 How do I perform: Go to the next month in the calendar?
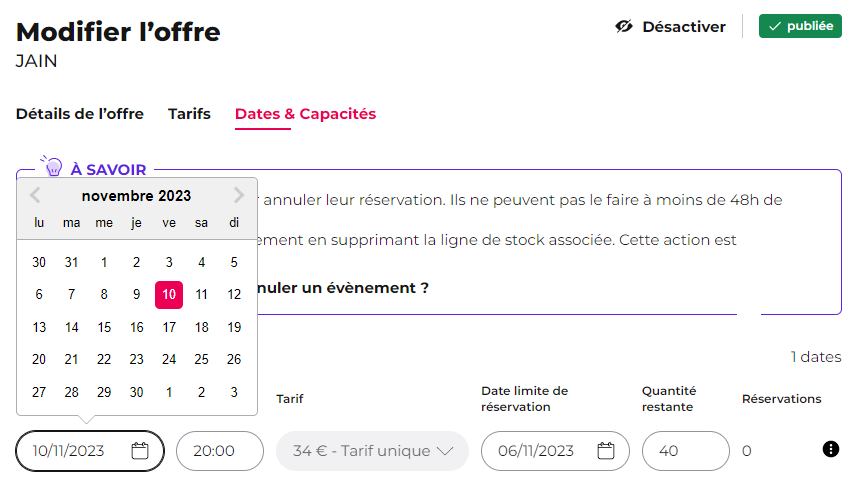(x=239, y=195)
